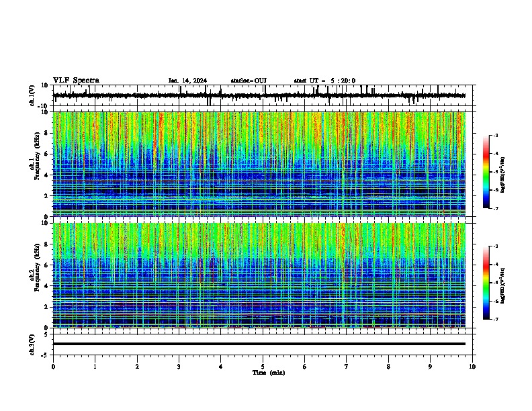Select the date text "Jan. 14, 2024"
The height and width of the screenshot is (411, 532).
(187, 81)
